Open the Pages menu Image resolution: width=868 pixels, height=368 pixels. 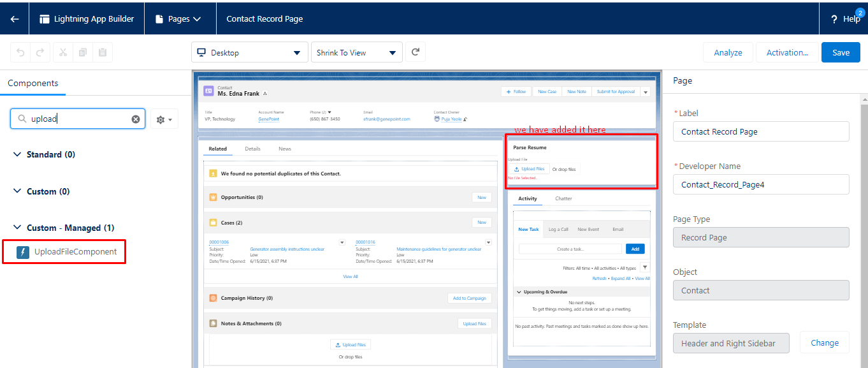tap(178, 19)
